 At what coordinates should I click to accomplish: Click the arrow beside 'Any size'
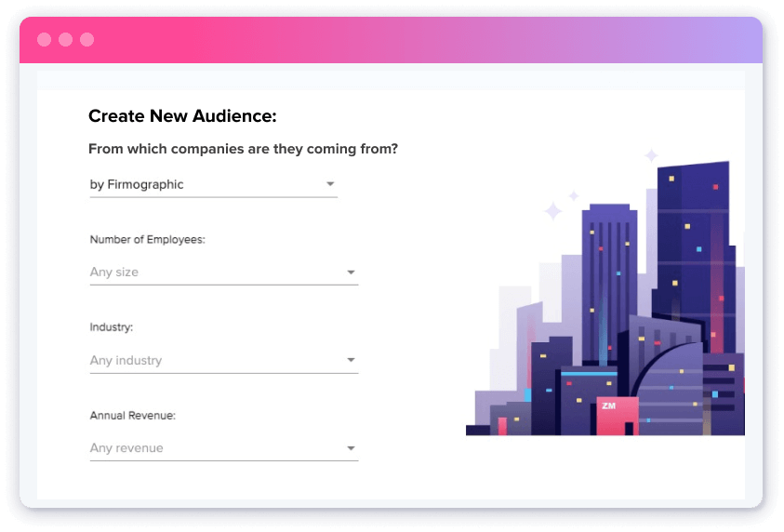point(351,273)
